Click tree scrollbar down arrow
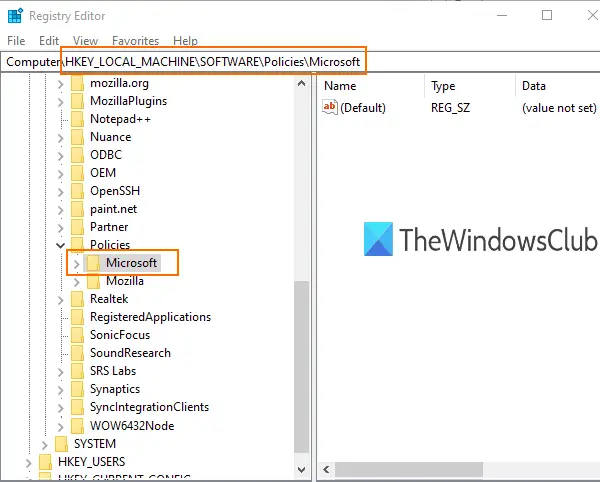Image resolution: width=600 pixels, height=482 pixels. pos(302,469)
